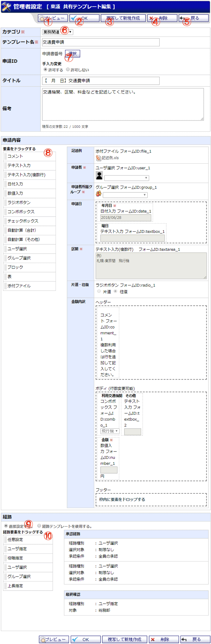The image size is (211, 644).
Task: Click the フッター drop area
Action: pos(151,500)
